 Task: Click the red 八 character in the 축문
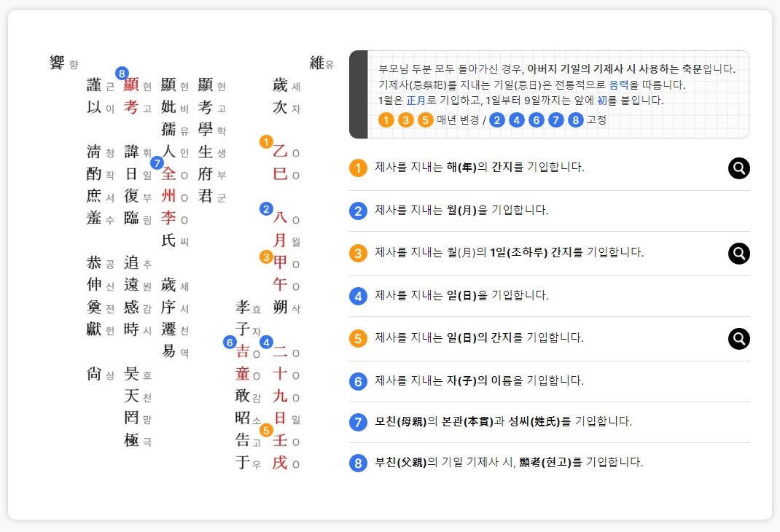[x=280, y=218]
